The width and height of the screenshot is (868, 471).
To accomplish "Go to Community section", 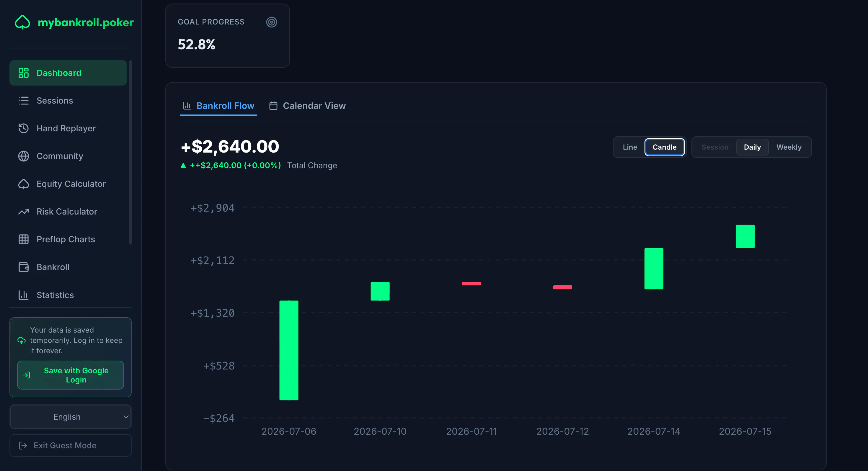I will click(x=68, y=156).
